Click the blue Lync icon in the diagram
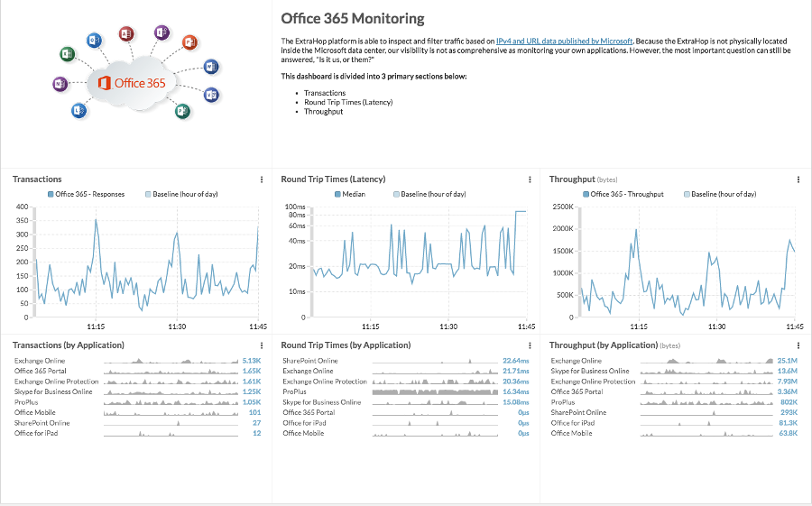Viewport: 812px width, 506px height. tap(78, 110)
